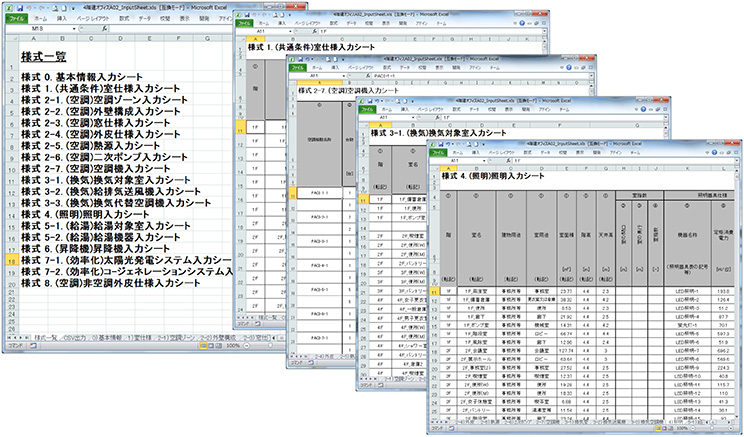Click Save icon in 様式一覧 window toolbar
Viewport: 744px width, 437px height.
[19, 8]
